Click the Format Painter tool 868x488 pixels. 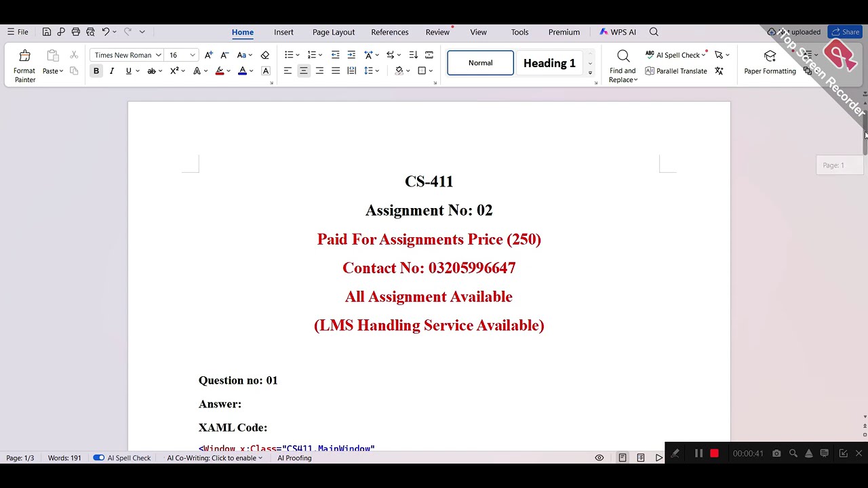(24, 66)
